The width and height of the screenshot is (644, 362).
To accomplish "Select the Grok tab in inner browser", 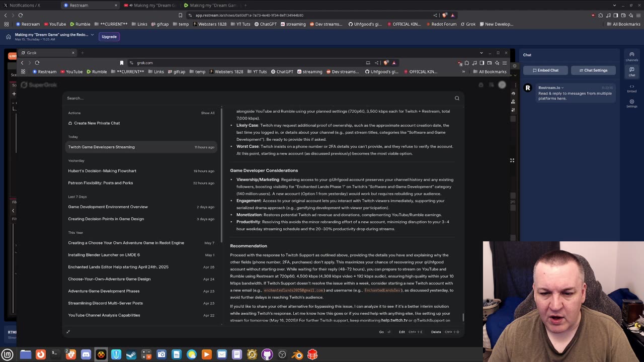I will pyautogui.click(x=48, y=53).
